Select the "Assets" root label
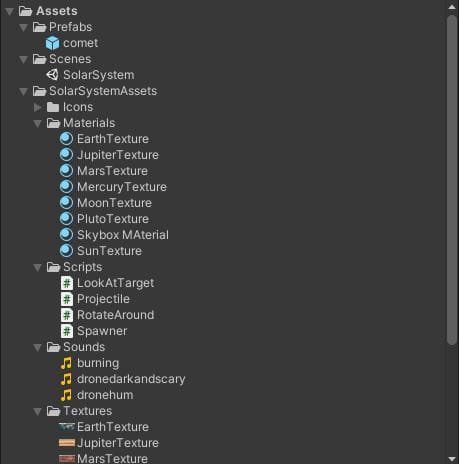Image resolution: width=459 pixels, height=464 pixels. tap(57, 11)
